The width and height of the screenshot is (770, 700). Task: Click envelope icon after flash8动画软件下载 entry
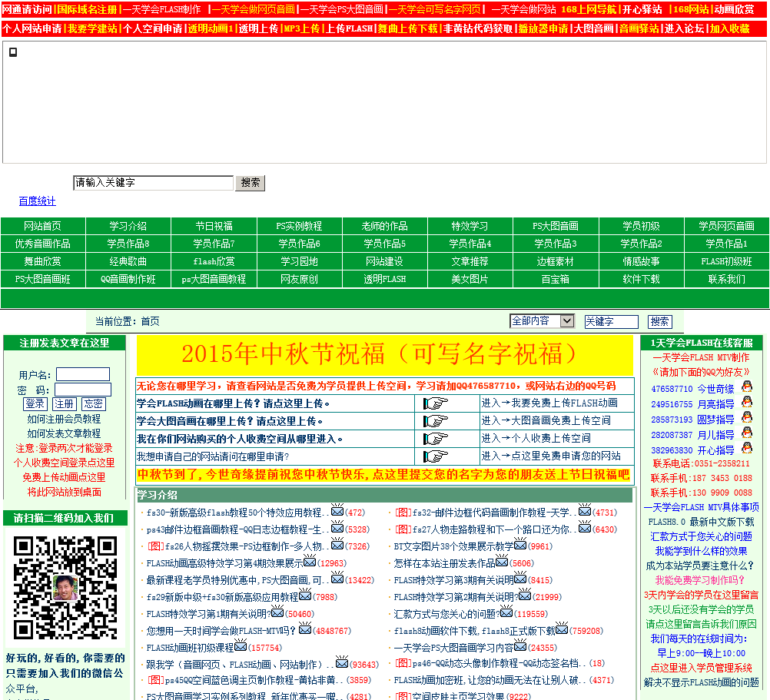pyautogui.click(x=562, y=629)
